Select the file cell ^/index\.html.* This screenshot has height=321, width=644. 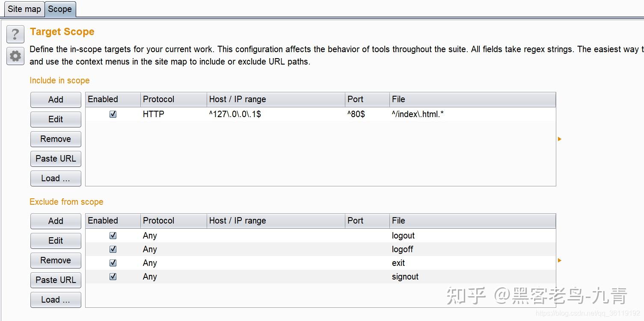click(x=472, y=114)
